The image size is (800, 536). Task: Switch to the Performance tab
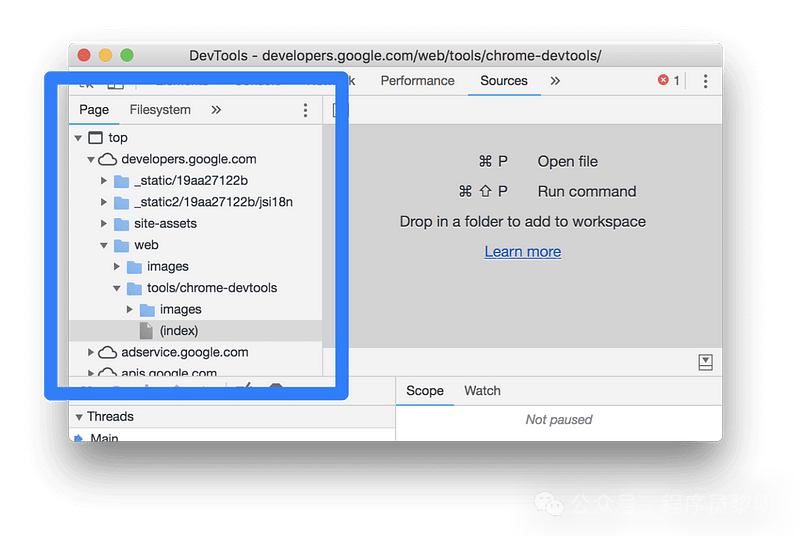tap(417, 81)
